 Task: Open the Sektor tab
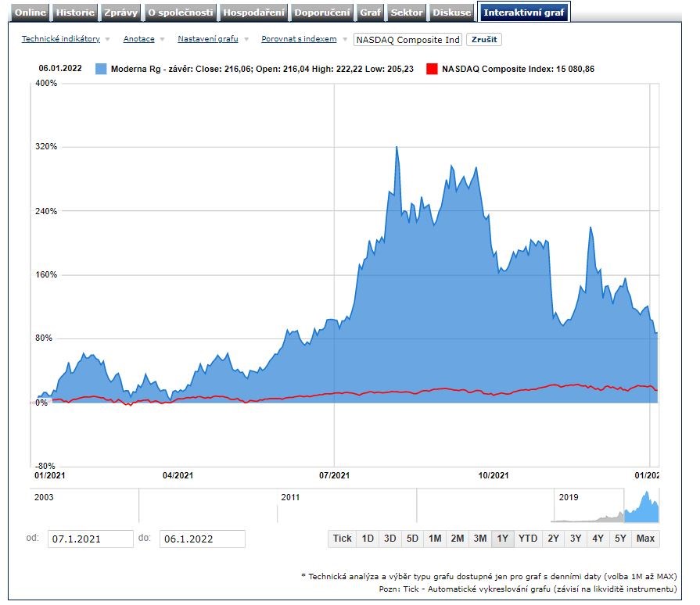(406, 13)
